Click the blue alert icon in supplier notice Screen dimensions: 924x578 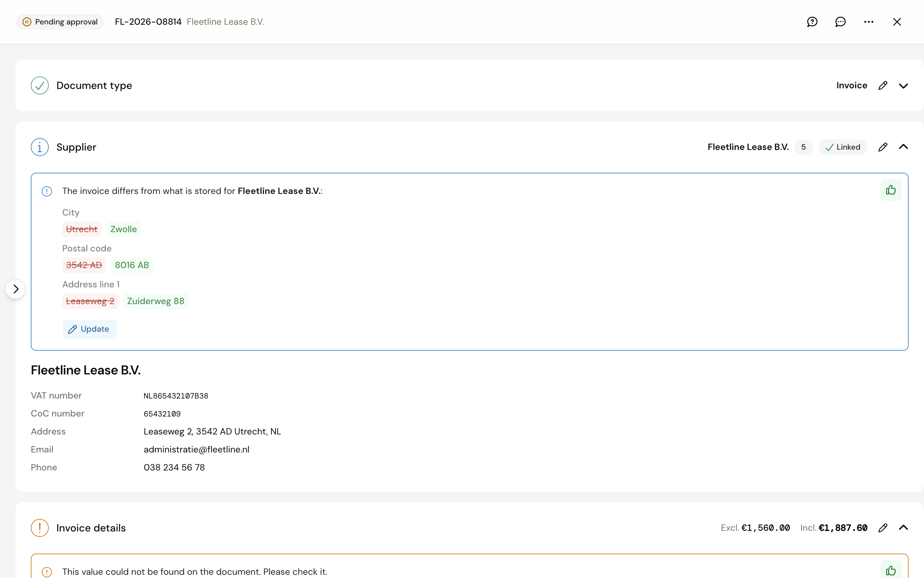click(47, 191)
